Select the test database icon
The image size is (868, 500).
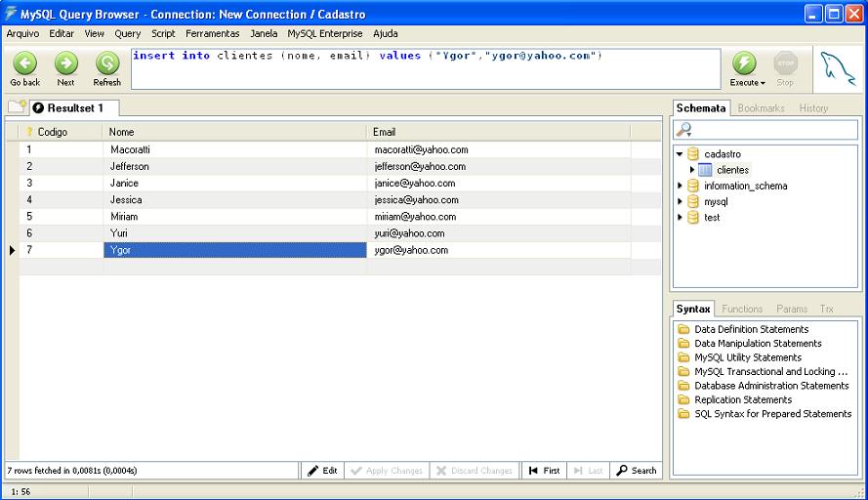(693, 218)
